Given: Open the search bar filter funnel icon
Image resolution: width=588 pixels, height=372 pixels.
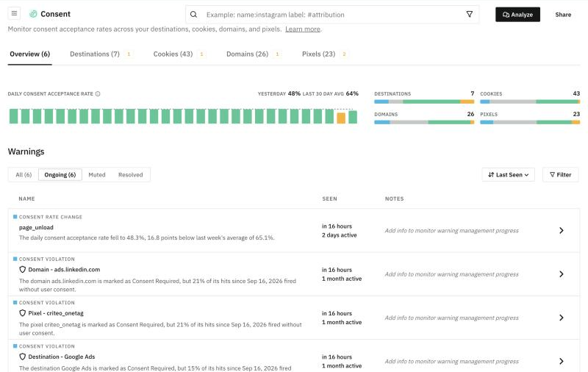Looking at the screenshot, I should (x=469, y=14).
